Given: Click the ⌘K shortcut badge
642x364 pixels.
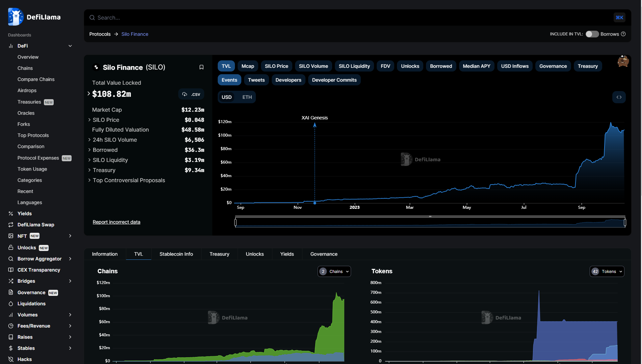Looking at the screenshot, I should coord(619,18).
